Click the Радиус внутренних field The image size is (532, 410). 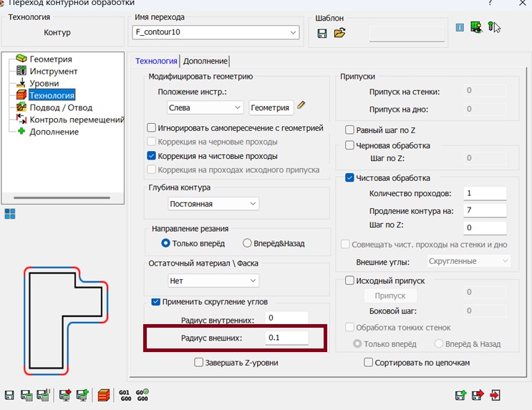pyautogui.click(x=286, y=318)
